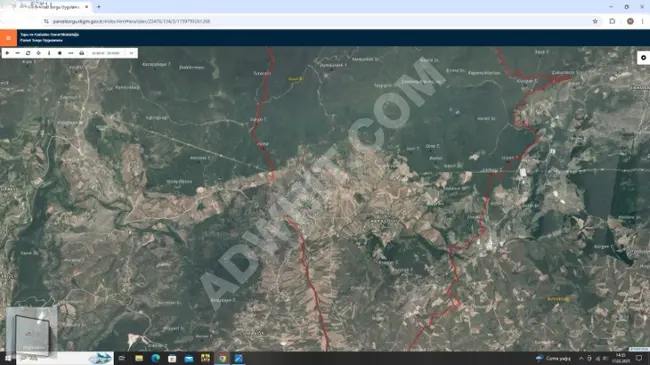The width and height of the screenshot is (650, 365).
Task: Open the layer settings button on the map
Action: (x=643, y=58)
